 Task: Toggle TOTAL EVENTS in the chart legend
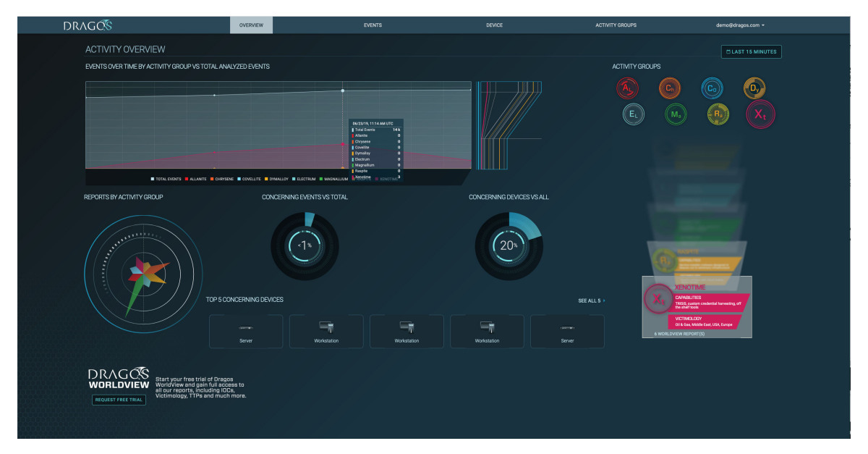coord(168,180)
